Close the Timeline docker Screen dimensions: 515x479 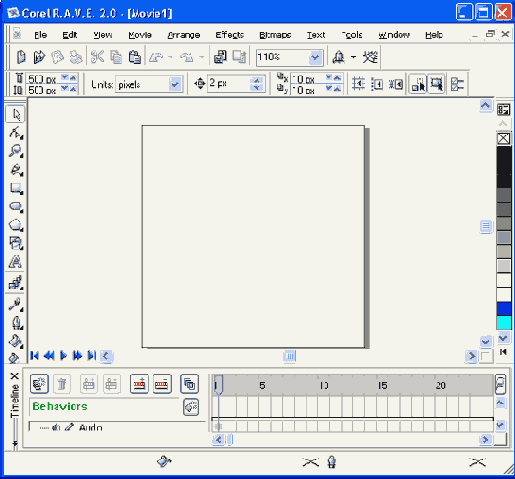[14, 376]
